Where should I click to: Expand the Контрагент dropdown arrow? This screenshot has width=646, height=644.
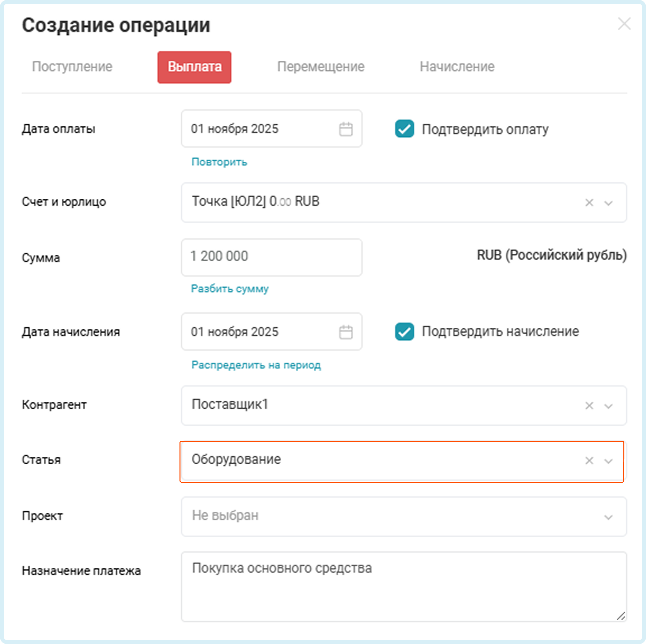(x=608, y=406)
